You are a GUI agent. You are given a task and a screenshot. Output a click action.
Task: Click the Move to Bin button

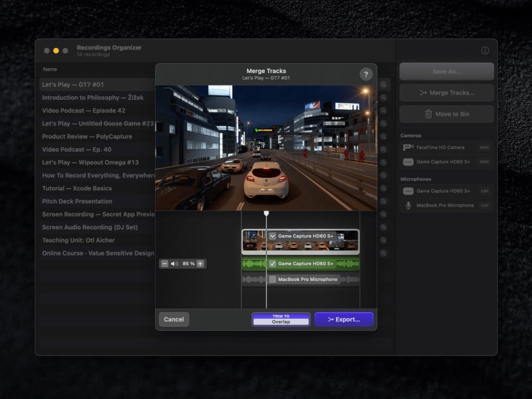[x=446, y=114]
